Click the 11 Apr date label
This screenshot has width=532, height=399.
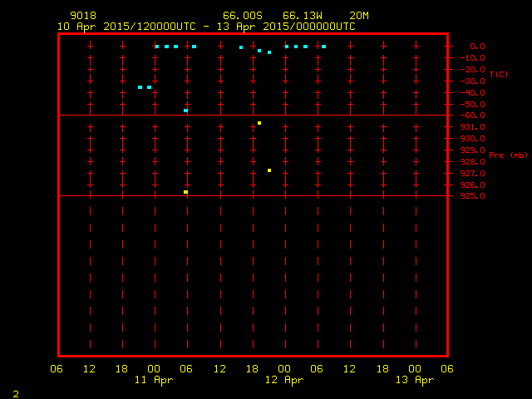[x=154, y=380]
